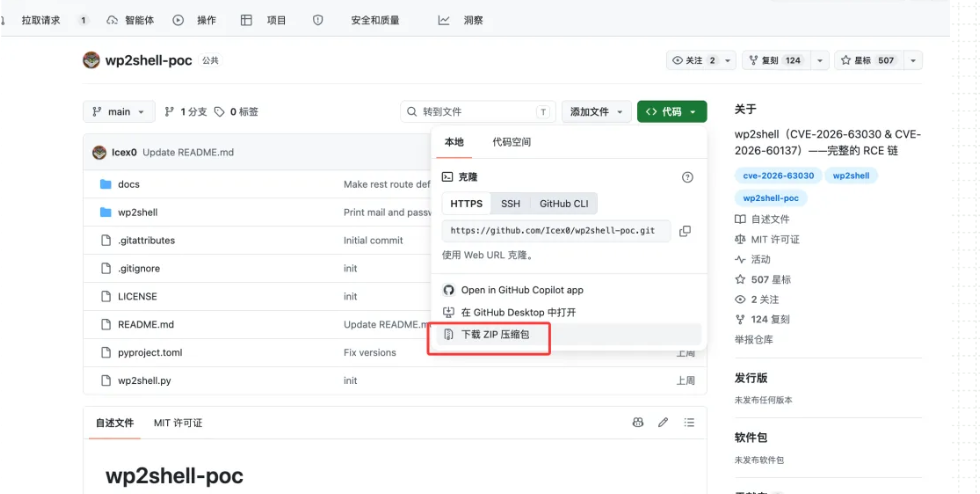The height and width of the screenshot is (494, 980).
Task: Select the HTTPS clone option
Action: tap(466, 203)
